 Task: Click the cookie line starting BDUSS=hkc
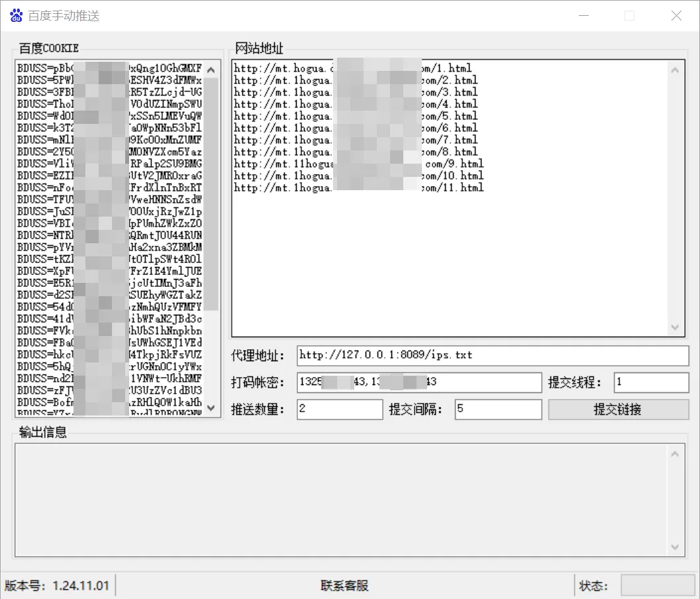(x=110, y=354)
